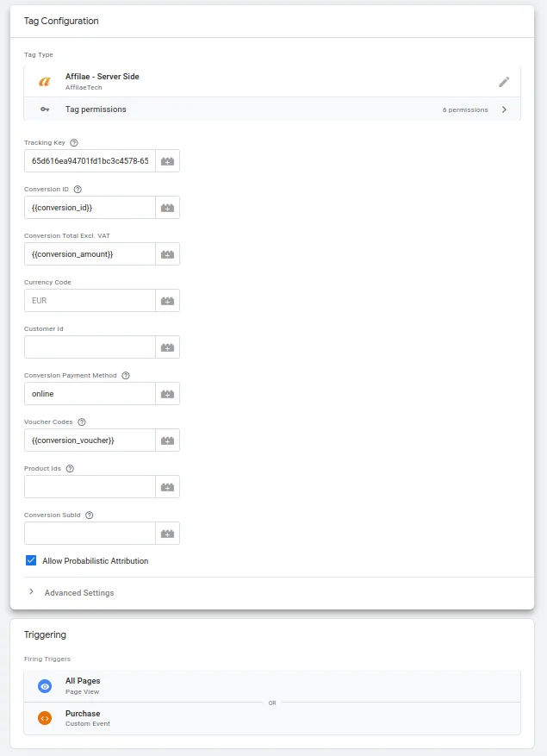Click the edit pencil icon for tag type
The image size is (547, 756).
[x=504, y=82]
